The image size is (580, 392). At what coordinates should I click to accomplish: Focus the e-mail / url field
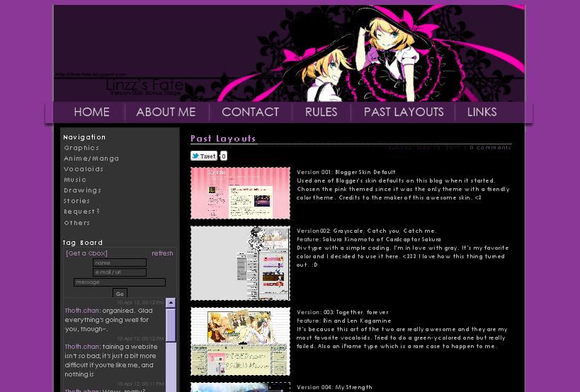[x=120, y=272]
